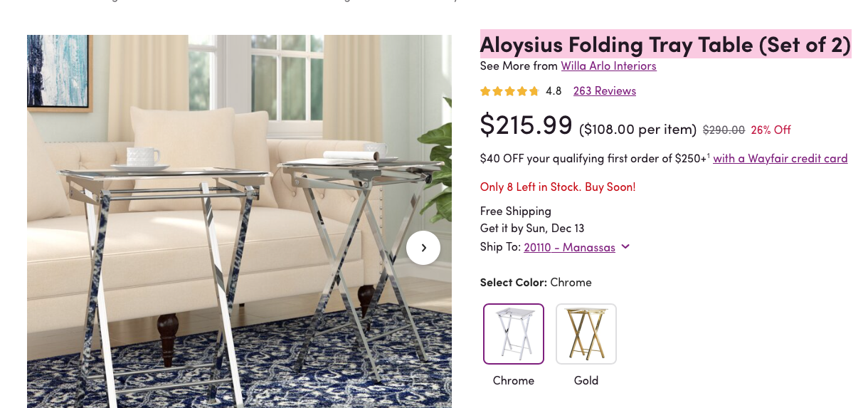868x408 pixels.
Task: Follow the Wayfair credit card link
Action: [780, 159]
